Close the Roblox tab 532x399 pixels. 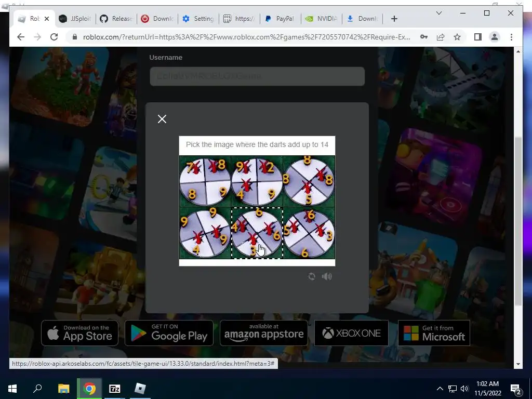47,19
